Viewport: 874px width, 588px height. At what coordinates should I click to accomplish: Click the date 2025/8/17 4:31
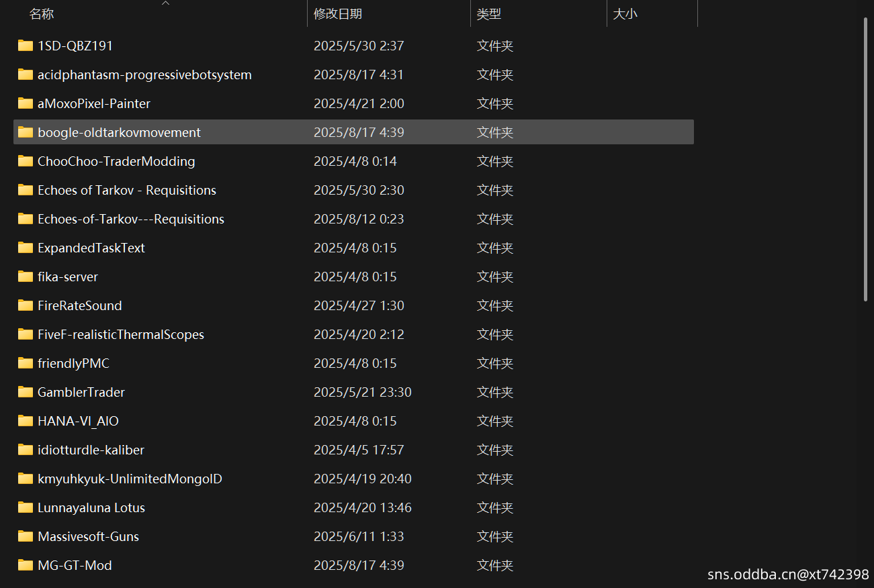tap(359, 75)
